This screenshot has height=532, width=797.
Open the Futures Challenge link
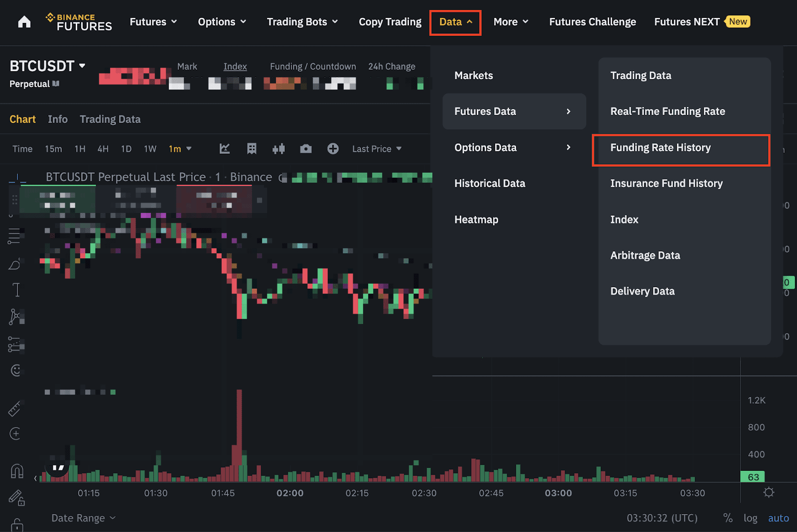tap(592, 22)
